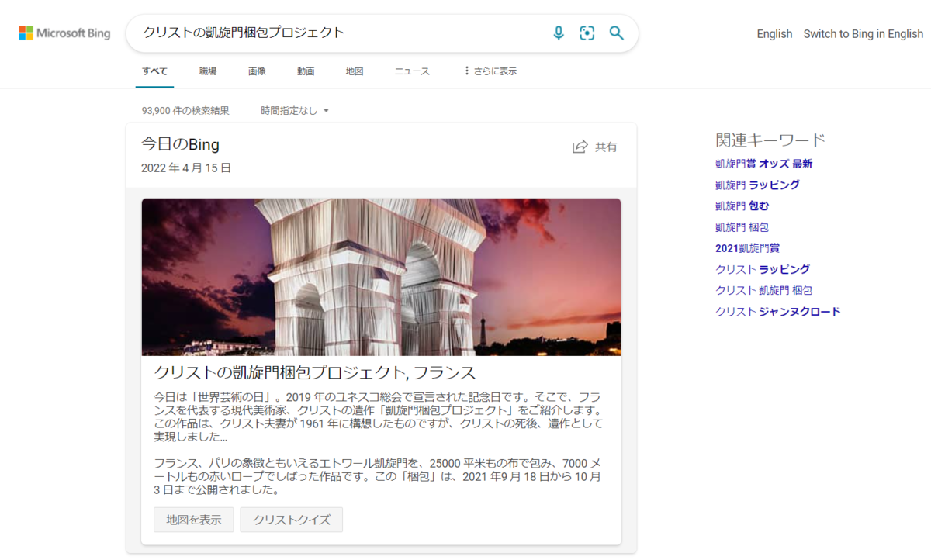
Task: Click the title クリストの凱旋門梱包プロジェクト, フランス
Action: 315,372
